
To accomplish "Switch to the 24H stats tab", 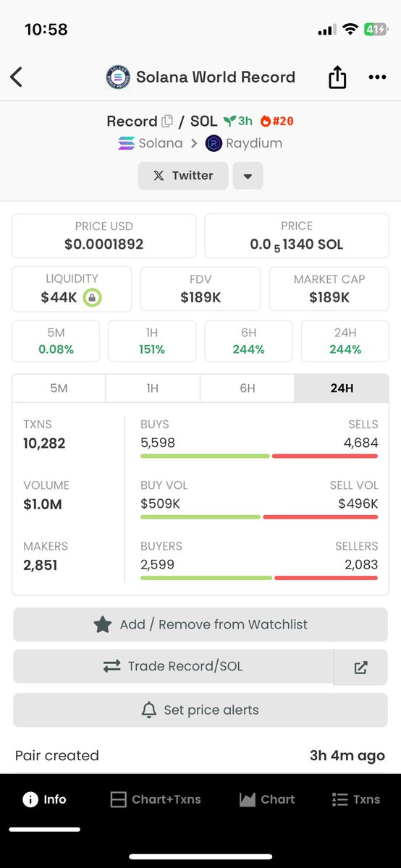I will pos(342,388).
